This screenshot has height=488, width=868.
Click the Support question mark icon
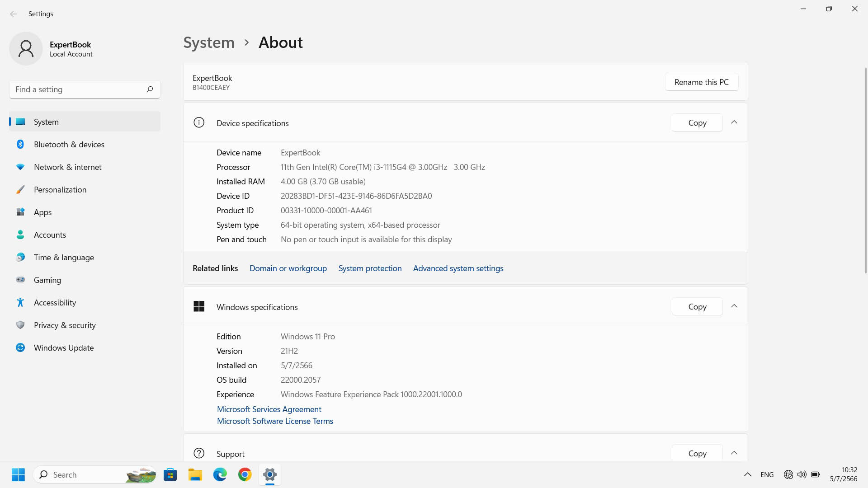(x=199, y=453)
